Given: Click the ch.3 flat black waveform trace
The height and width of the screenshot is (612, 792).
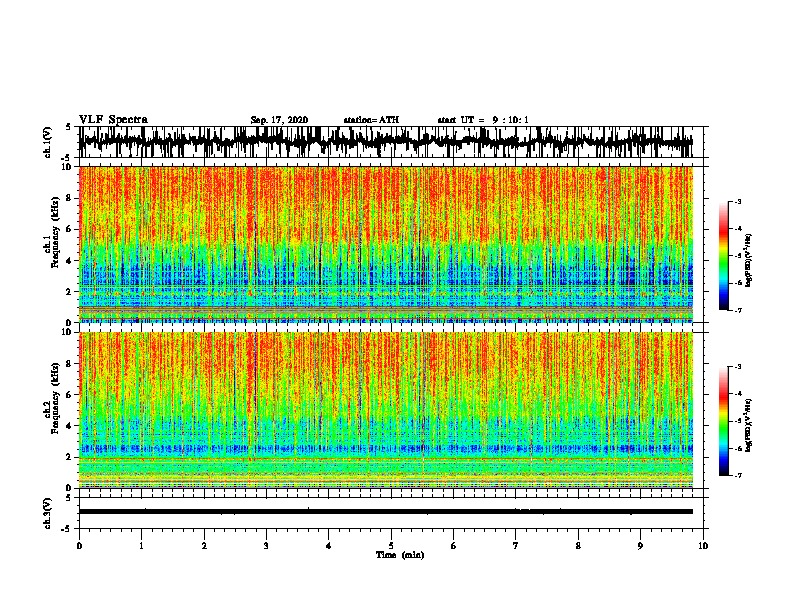Looking at the screenshot, I should tap(386, 512).
